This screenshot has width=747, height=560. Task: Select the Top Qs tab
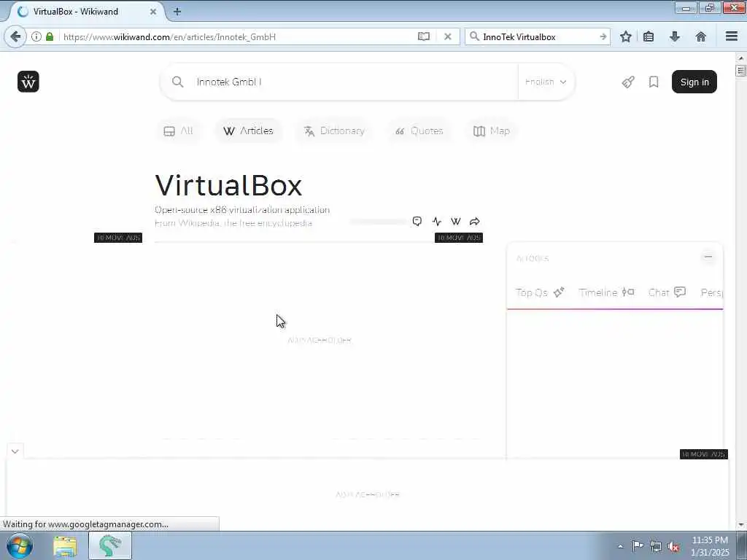[540, 292]
